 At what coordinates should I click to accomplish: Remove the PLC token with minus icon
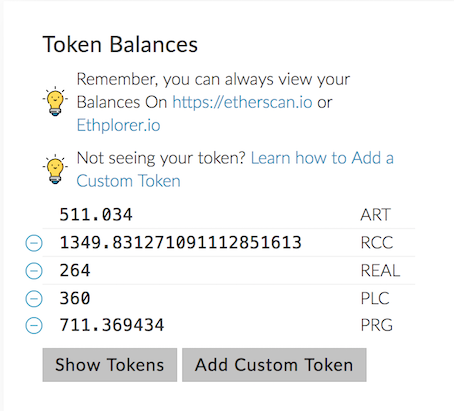[x=34, y=298]
